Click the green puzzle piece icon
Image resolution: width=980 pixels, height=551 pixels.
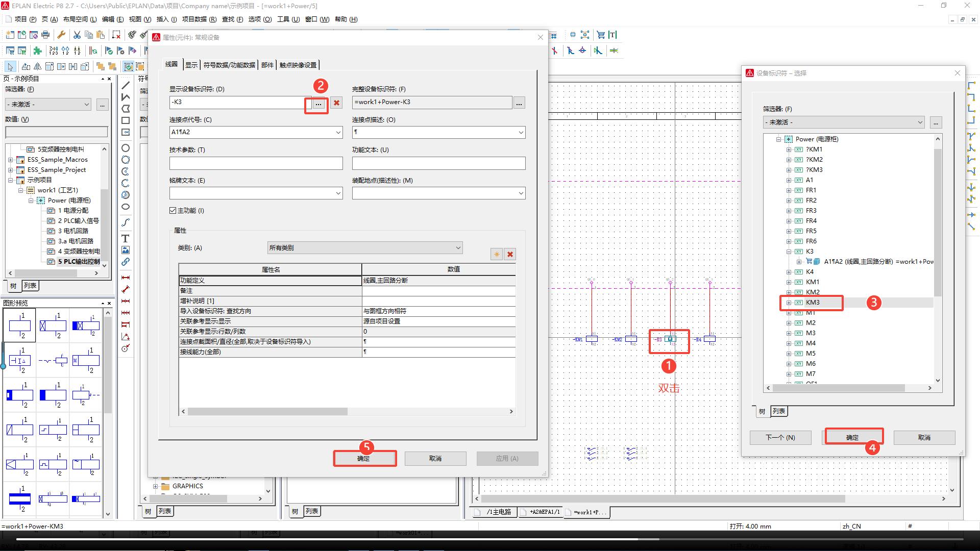[x=37, y=51]
